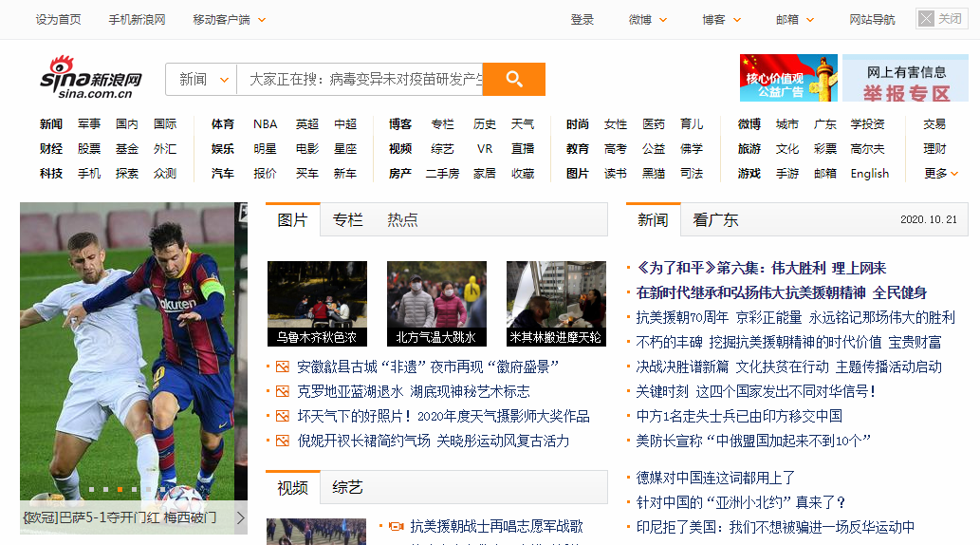Open the 乌鲁木齐秋色浓 photo thumbnail
980x545 pixels.
click(317, 304)
